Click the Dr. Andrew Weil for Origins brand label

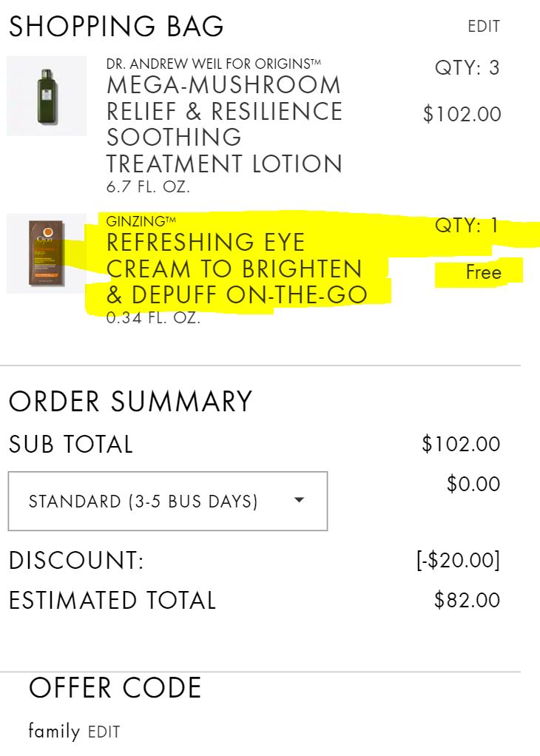click(x=214, y=64)
